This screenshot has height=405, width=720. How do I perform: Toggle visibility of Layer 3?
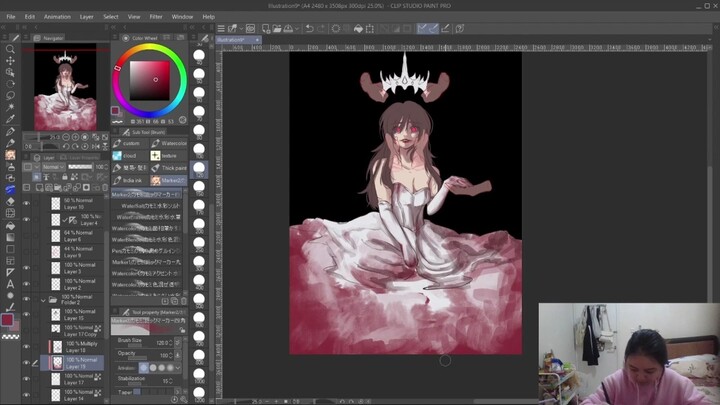[x=27, y=268]
